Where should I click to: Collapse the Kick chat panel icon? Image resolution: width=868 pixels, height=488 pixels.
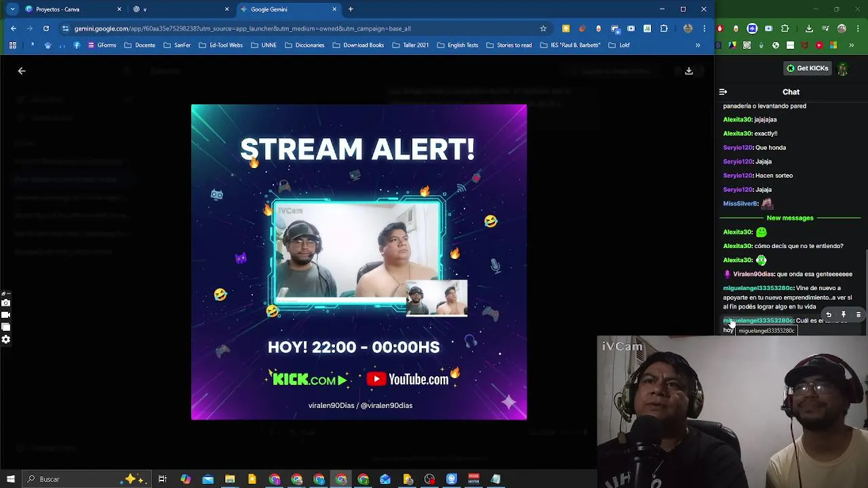(x=723, y=91)
